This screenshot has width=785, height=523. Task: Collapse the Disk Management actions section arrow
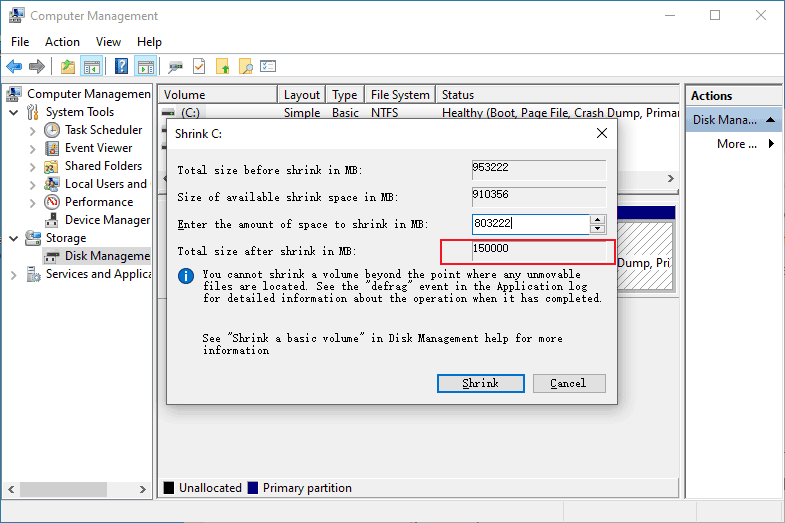point(770,120)
